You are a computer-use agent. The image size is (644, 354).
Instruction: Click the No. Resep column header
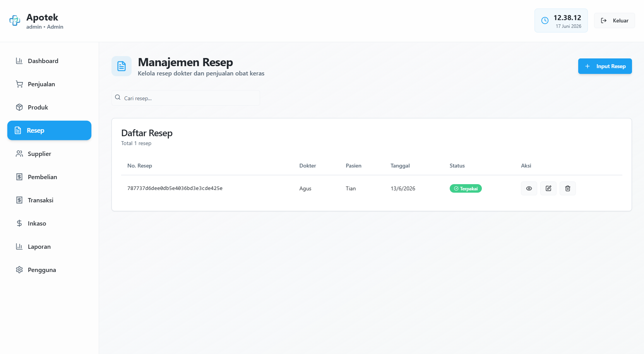pos(140,166)
